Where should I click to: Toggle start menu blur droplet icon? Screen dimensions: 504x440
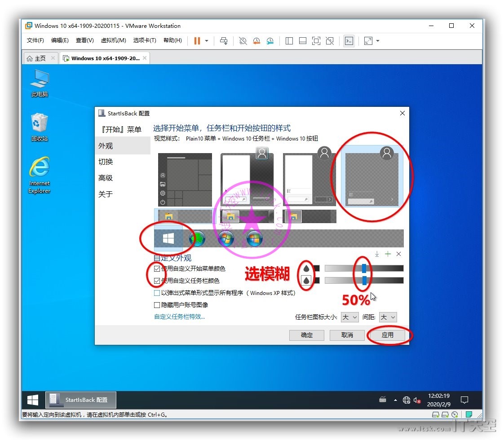click(306, 268)
